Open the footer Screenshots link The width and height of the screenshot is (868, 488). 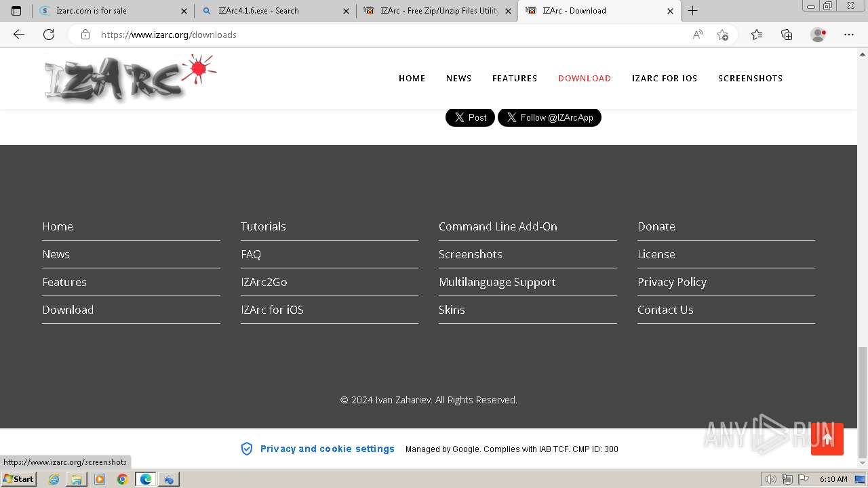(x=471, y=254)
